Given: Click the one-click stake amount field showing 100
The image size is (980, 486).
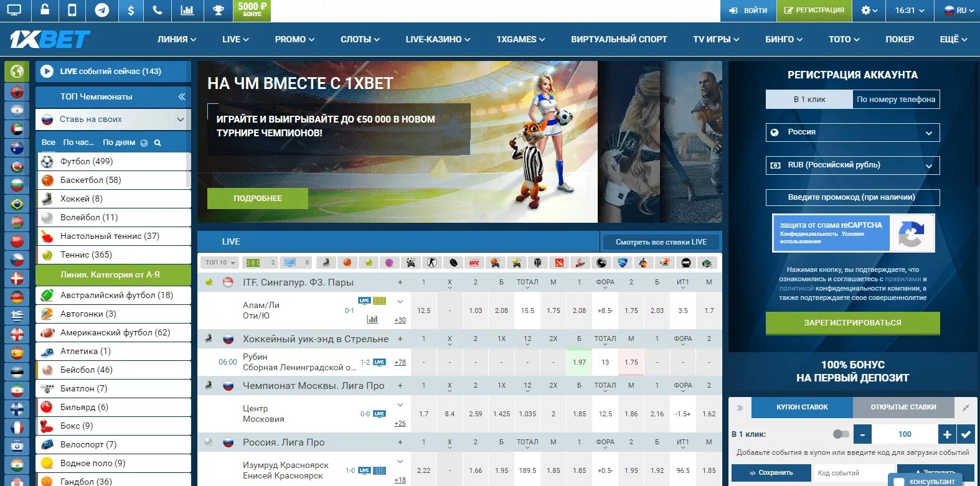Looking at the screenshot, I should point(905,434).
